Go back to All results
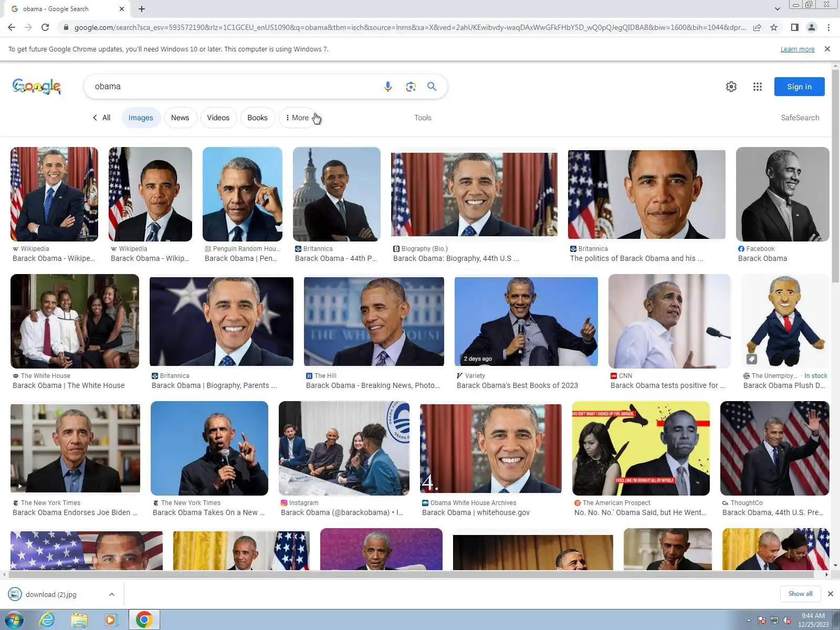 pyautogui.click(x=101, y=118)
